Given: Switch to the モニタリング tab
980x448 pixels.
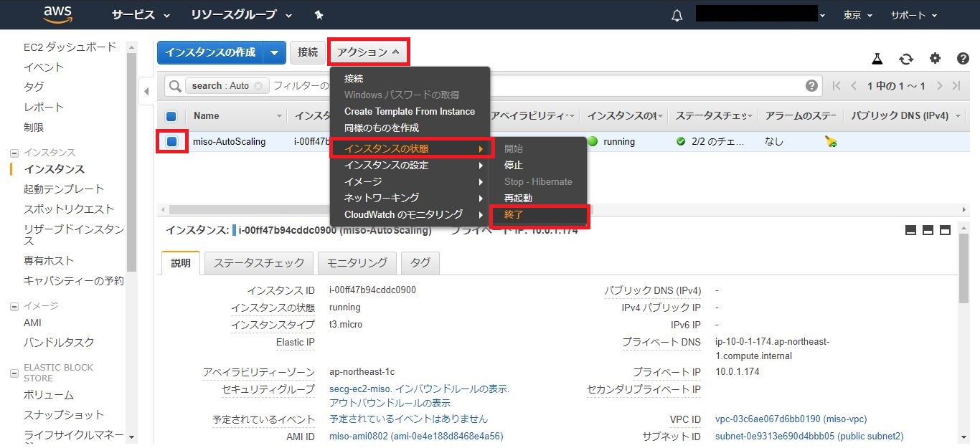Looking at the screenshot, I should [x=357, y=263].
